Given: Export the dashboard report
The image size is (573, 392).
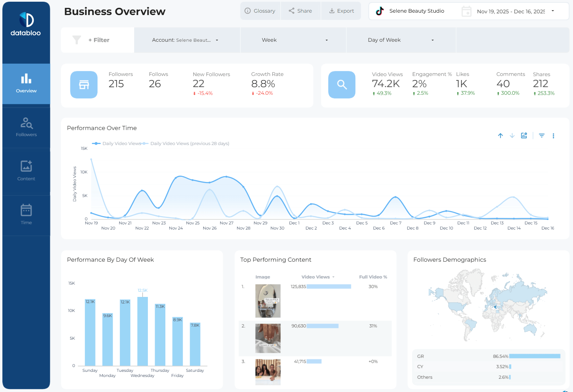Looking at the screenshot, I should pos(341,11).
